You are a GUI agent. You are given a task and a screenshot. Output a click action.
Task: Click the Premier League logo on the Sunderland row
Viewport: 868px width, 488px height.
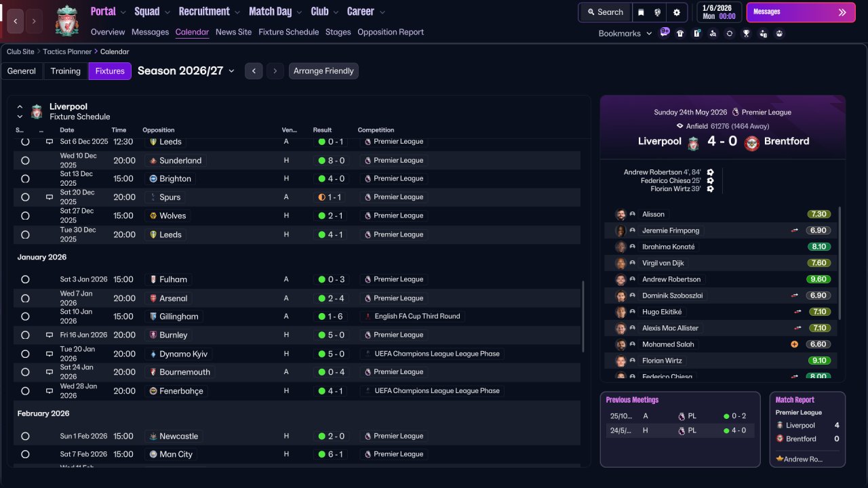click(368, 161)
